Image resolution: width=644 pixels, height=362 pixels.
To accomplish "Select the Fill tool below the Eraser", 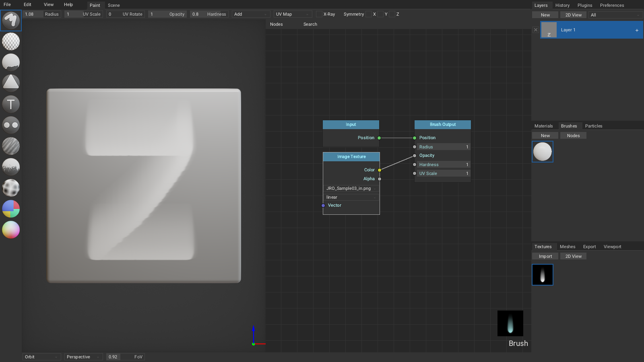I will tap(11, 62).
